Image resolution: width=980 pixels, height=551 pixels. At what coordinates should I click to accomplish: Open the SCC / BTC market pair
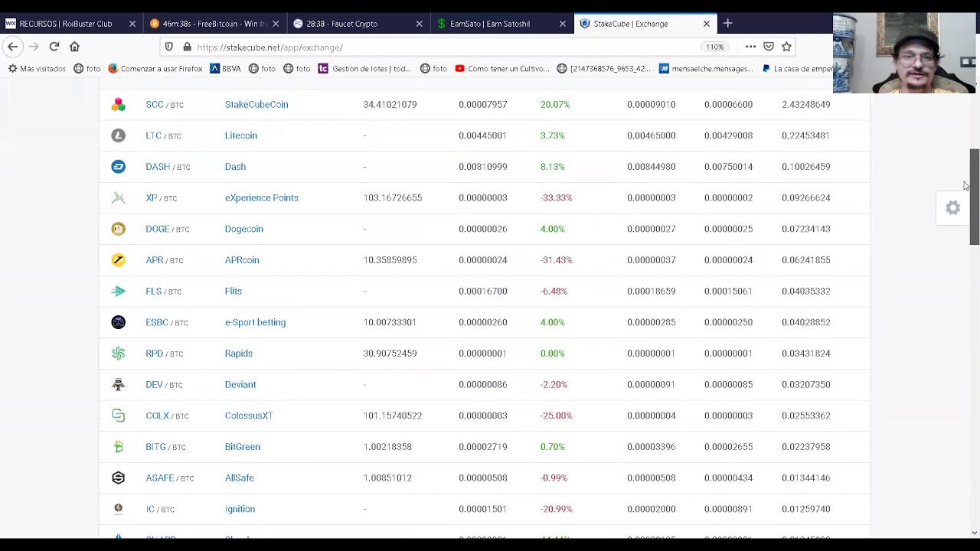point(165,104)
